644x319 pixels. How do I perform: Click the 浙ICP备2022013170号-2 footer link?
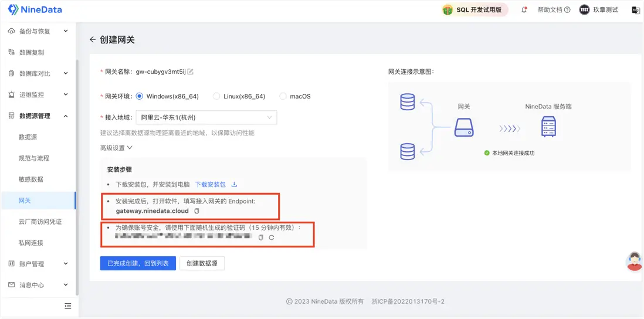pos(408,301)
